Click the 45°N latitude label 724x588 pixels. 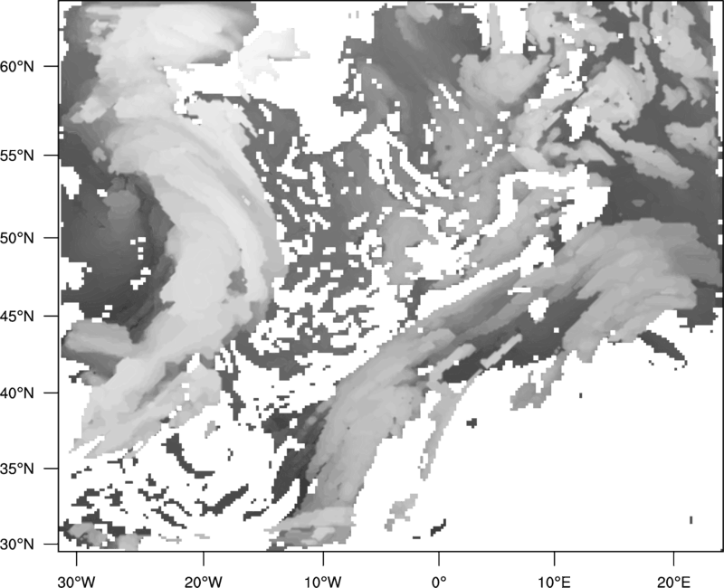[x=17, y=317]
